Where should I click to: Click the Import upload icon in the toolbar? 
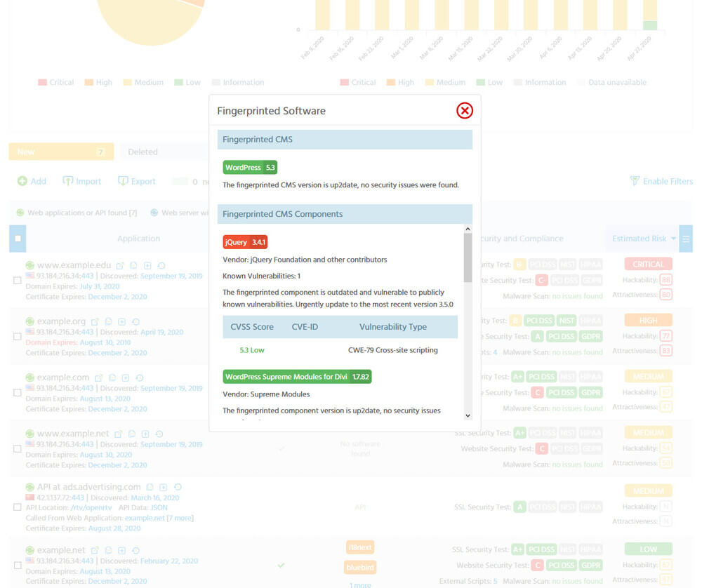coord(67,181)
